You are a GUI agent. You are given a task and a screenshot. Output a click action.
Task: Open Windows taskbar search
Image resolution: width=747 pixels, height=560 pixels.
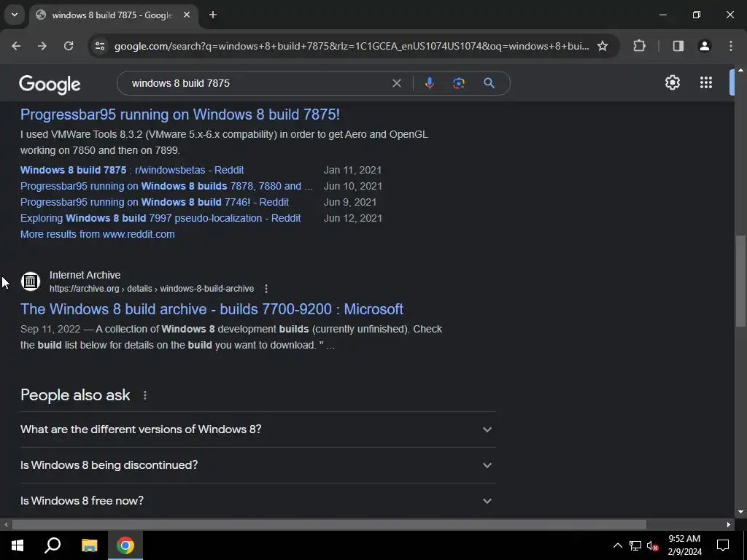[53, 545]
